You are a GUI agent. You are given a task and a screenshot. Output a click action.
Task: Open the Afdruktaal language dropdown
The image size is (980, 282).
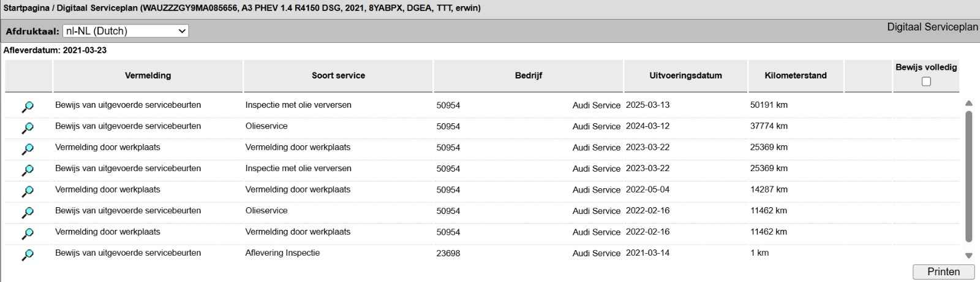[x=126, y=31]
